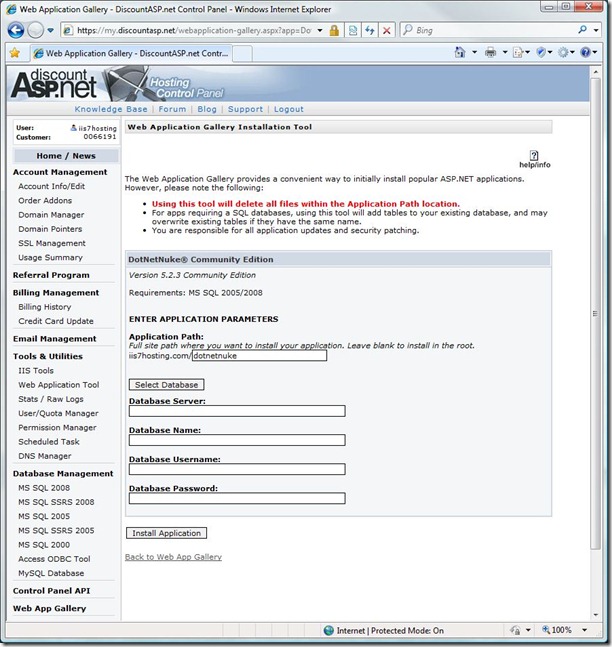Open the Tools gear menu

[x=566, y=52]
